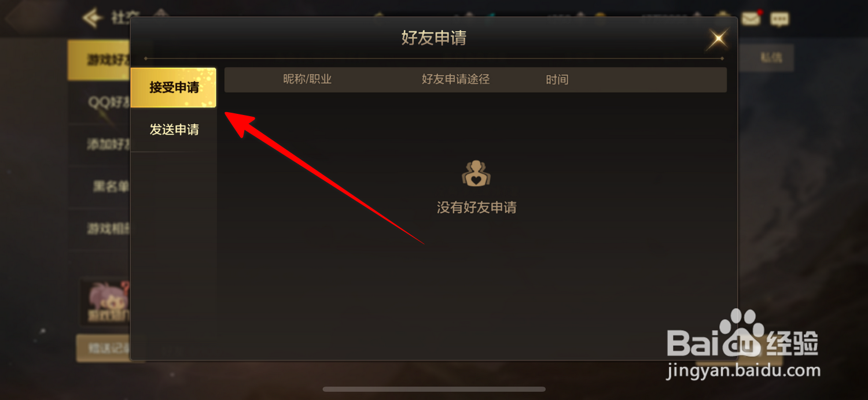Open the 游戏相册 sidebar entry
The height and width of the screenshot is (400, 868).
[99, 229]
